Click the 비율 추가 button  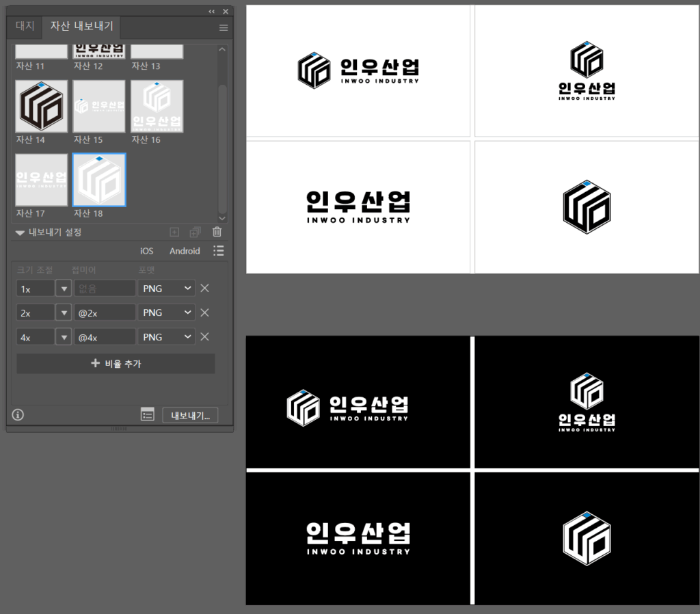pos(116,364)
